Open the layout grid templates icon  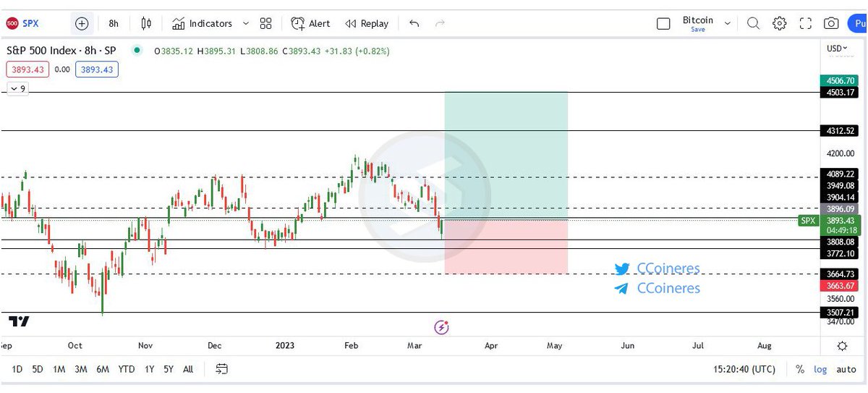coord(265,23)
